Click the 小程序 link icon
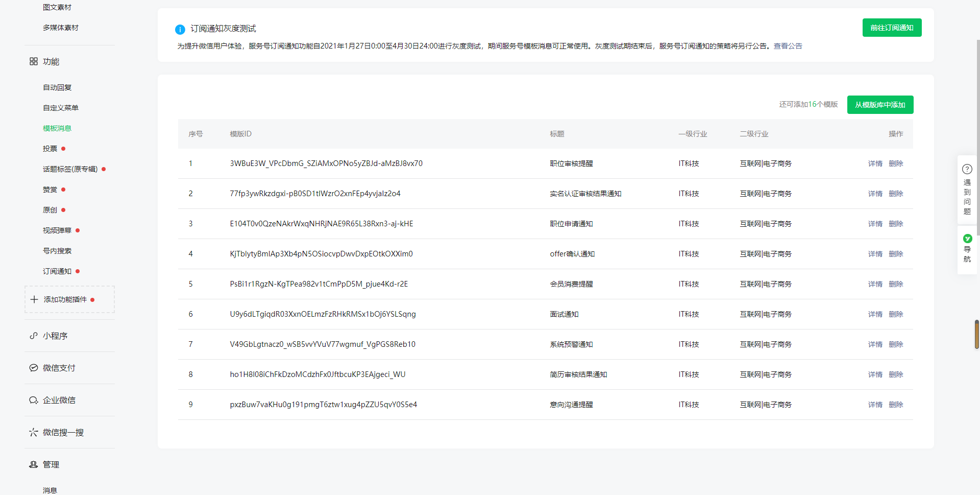Viewport: 980px width, 495px height. click(34, 336)
